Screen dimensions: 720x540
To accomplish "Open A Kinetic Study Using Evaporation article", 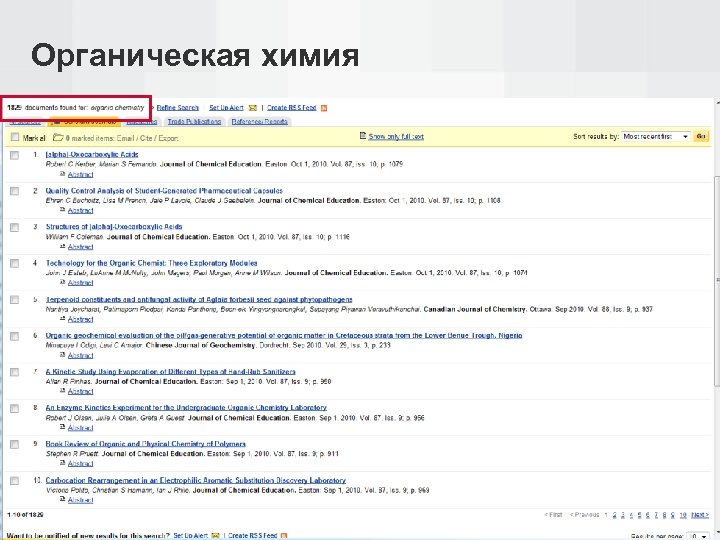I will click(170, 371).
